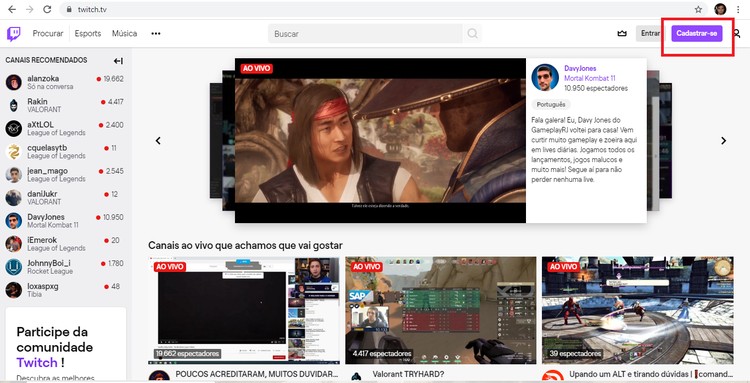Click the Twitch logo home icon

click(13, 34)
